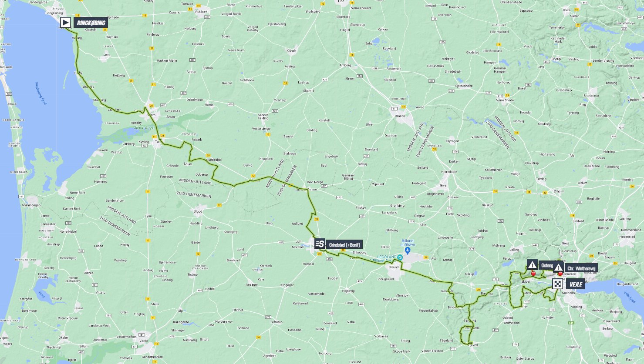Click the Give town label
Image resolution: width=644 pixels, height=364 pixels.
point(443,185)
